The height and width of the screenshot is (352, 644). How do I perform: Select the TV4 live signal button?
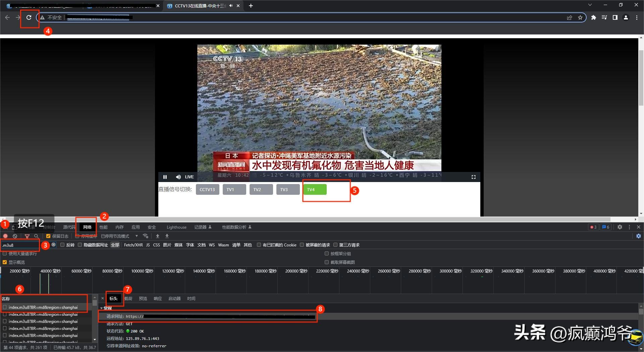coord(315,189)
